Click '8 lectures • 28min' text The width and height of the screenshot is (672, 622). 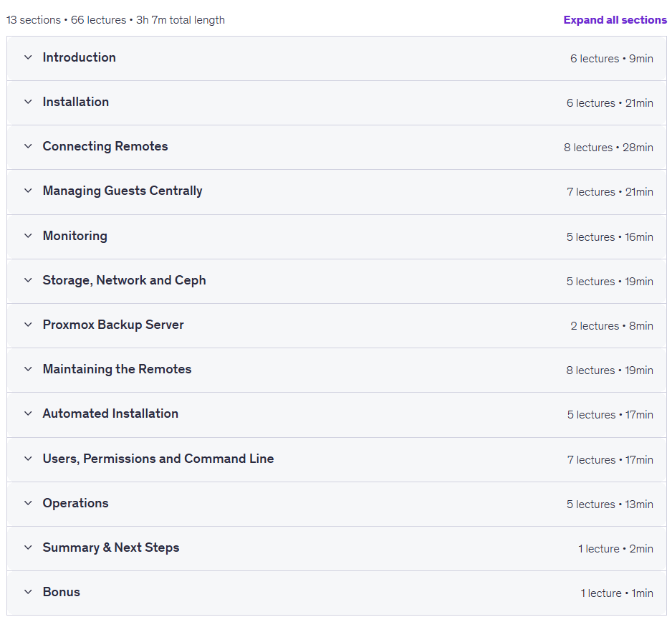pyautogui.click(x=608, y=148)
